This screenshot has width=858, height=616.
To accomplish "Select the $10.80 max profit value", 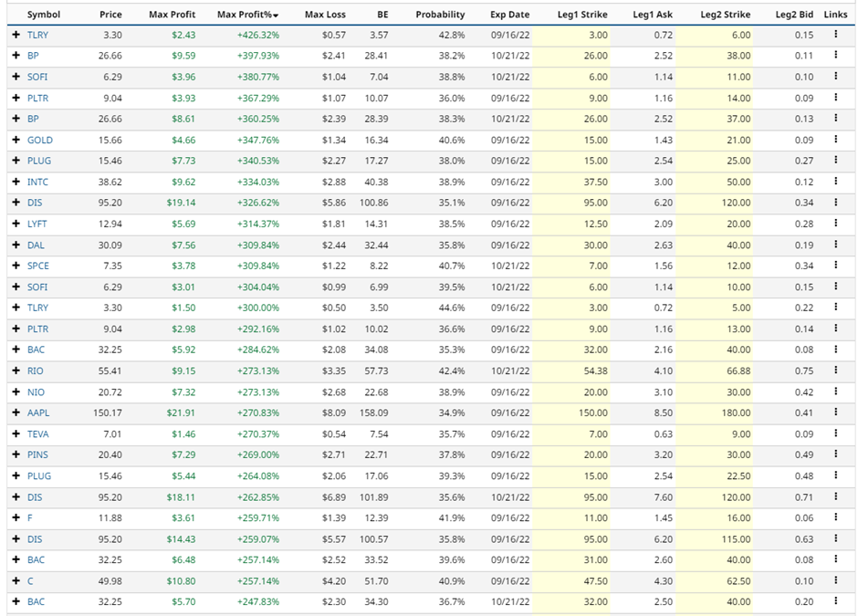I will (181, 581).
